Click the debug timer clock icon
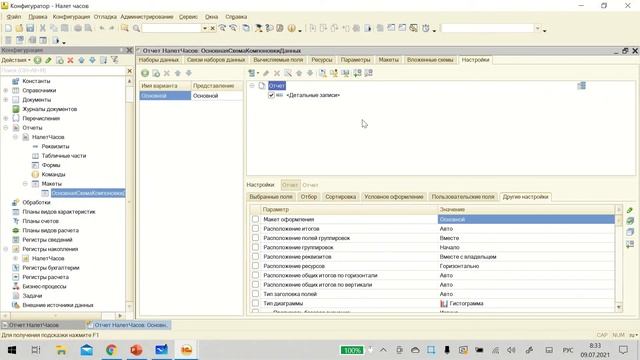This screenshot has height=360, width=640. (426, 28)
